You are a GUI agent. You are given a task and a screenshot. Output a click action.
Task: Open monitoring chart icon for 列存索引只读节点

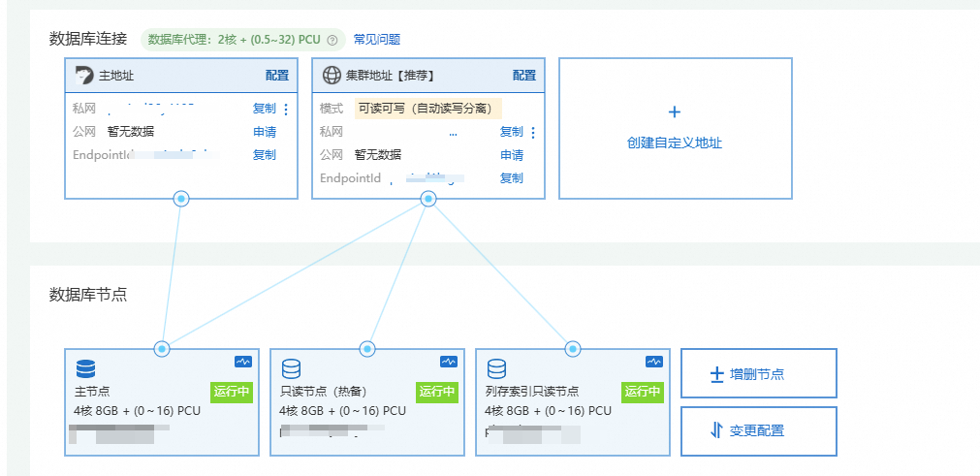[653, 361]
